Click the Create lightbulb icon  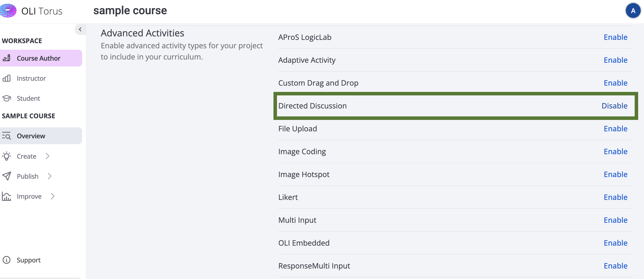pos(7,156)
